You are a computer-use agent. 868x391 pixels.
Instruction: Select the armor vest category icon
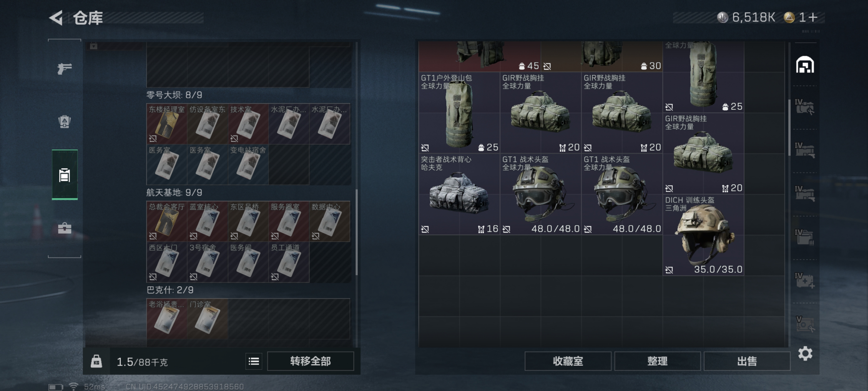coord(64,121)
